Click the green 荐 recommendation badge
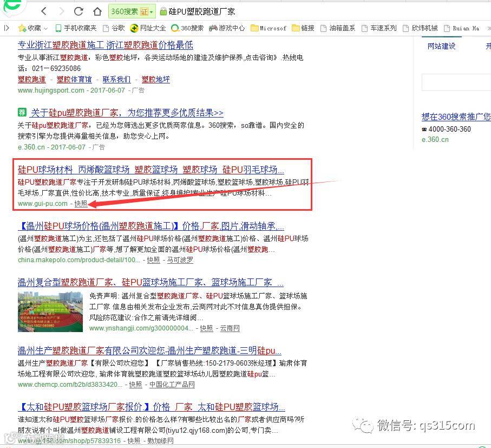This screenshot has width=491, height=448. coord(22,112)
